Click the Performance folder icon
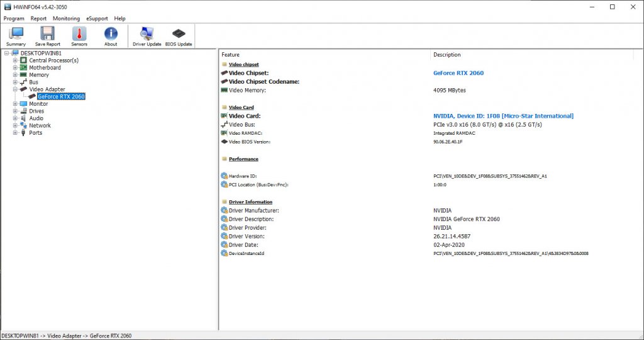 coord(225,159)
